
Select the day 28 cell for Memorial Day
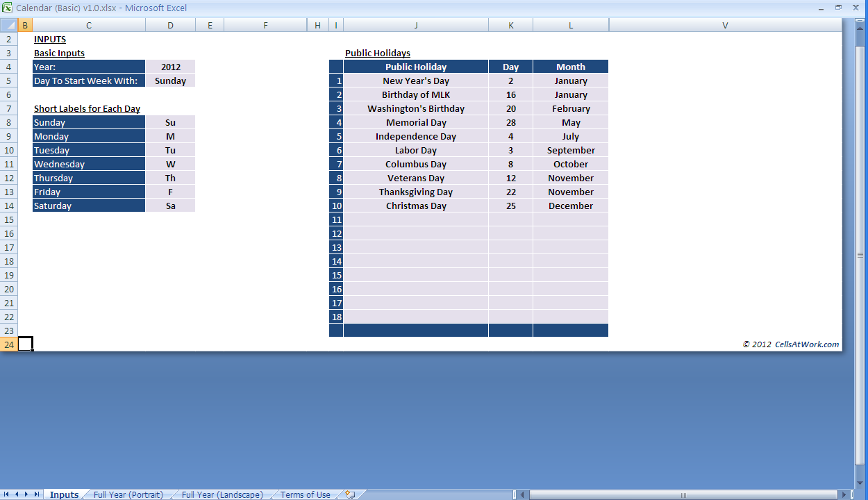(x=510, y=122)
